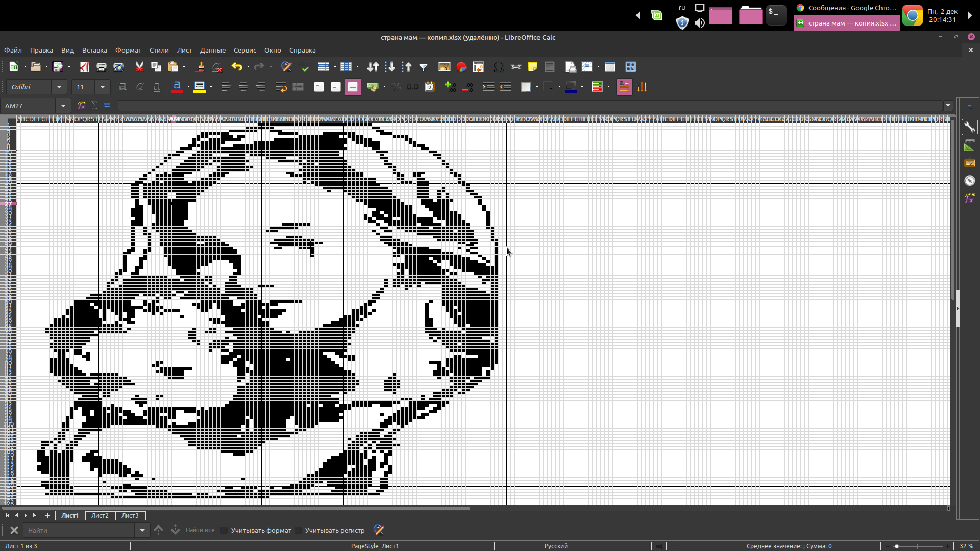Image resolution: width=980 pixels, height=551 pixels.
Task: Click the Sort ascending icon
Action: point(390,67)
